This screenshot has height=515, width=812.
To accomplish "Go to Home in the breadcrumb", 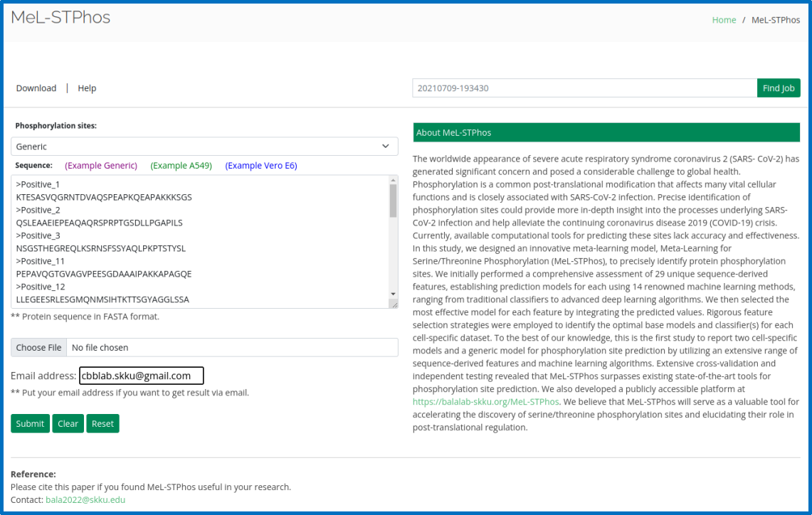I will point(724,20).
